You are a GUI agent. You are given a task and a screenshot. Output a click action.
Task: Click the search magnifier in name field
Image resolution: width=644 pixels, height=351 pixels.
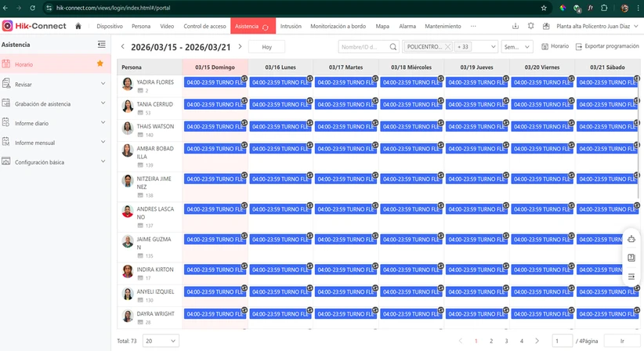click(393, 47)
